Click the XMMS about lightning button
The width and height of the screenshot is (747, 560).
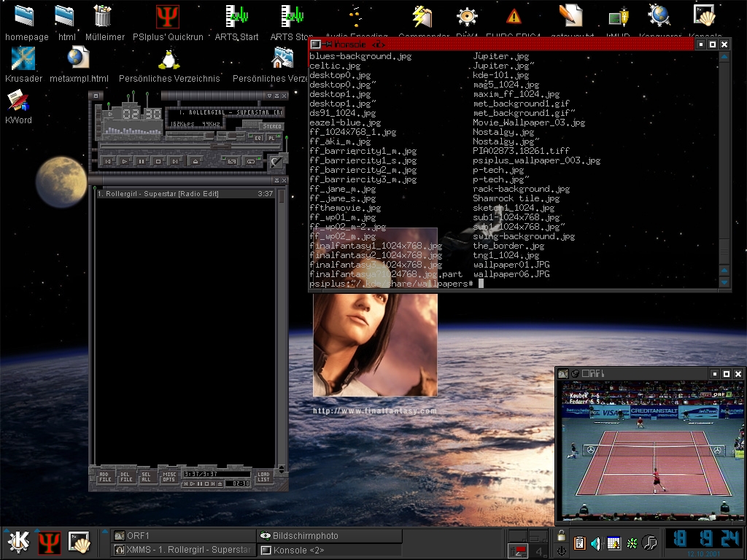276,162
